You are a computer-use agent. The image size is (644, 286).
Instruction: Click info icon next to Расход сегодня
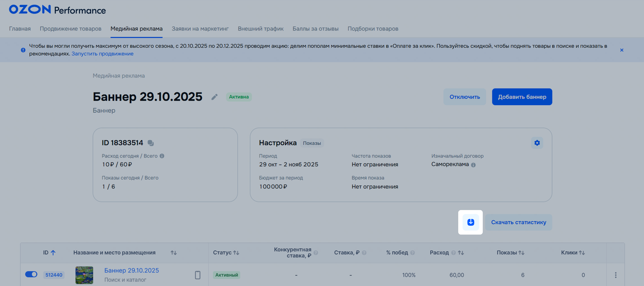162,156
